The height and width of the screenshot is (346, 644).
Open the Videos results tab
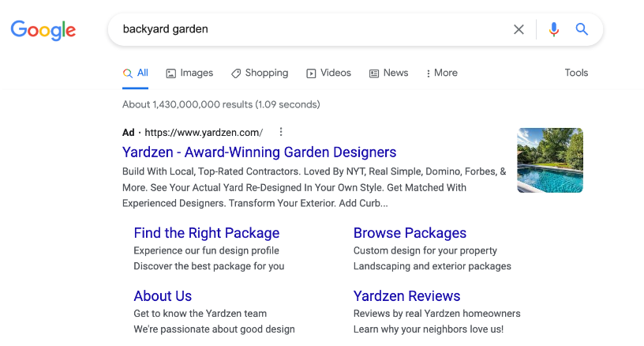[328, 73]
